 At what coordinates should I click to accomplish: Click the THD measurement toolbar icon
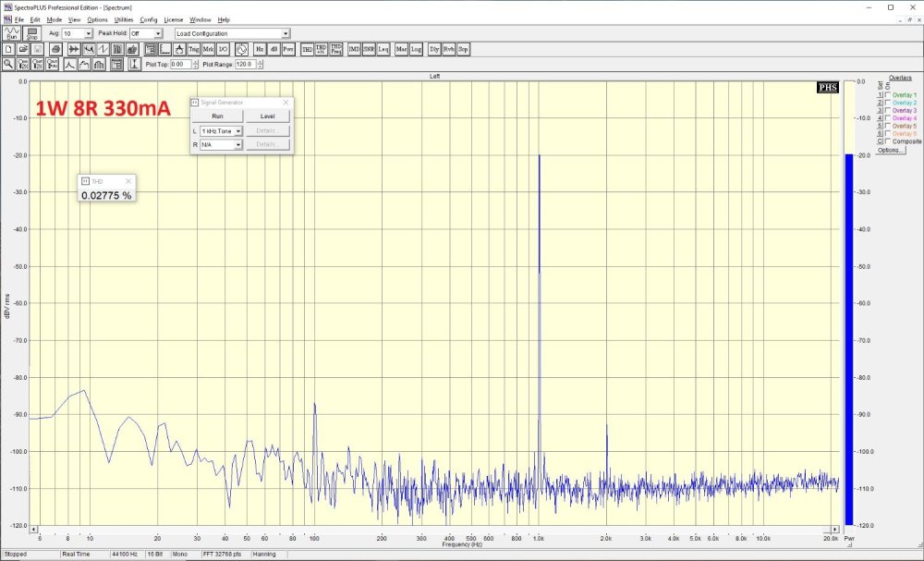307,48
